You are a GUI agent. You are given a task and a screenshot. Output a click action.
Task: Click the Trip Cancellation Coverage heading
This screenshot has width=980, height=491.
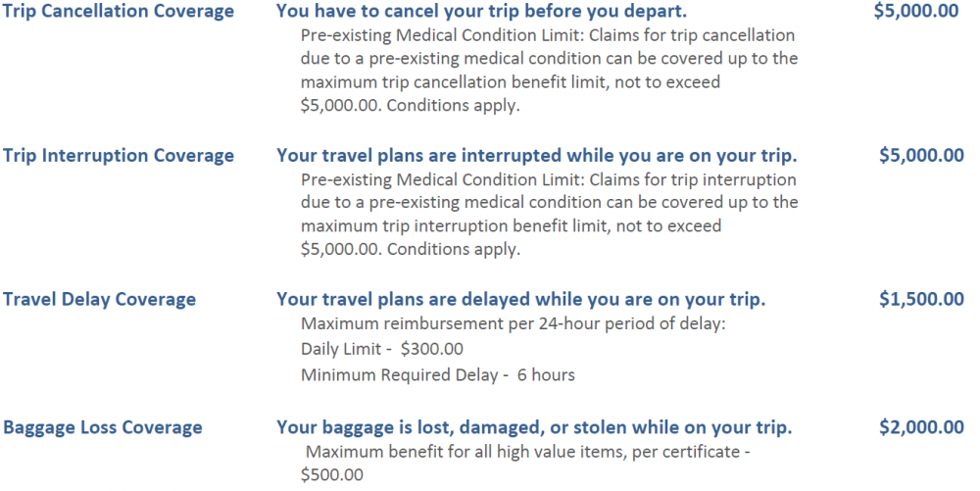(119, 11)
